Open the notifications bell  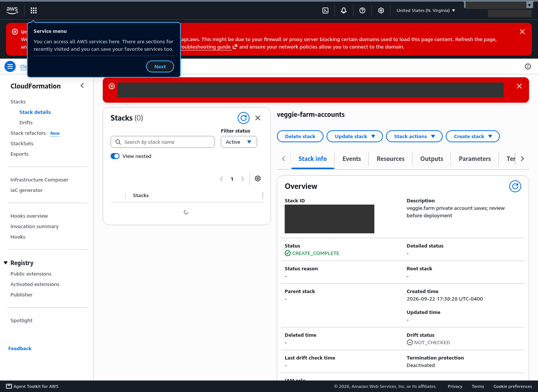point(344,10)
